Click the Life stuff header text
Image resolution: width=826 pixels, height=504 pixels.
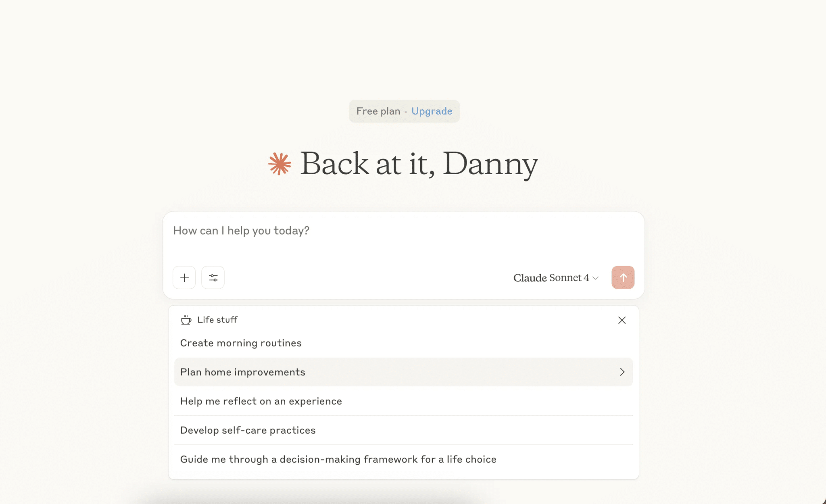coord(217,319)
